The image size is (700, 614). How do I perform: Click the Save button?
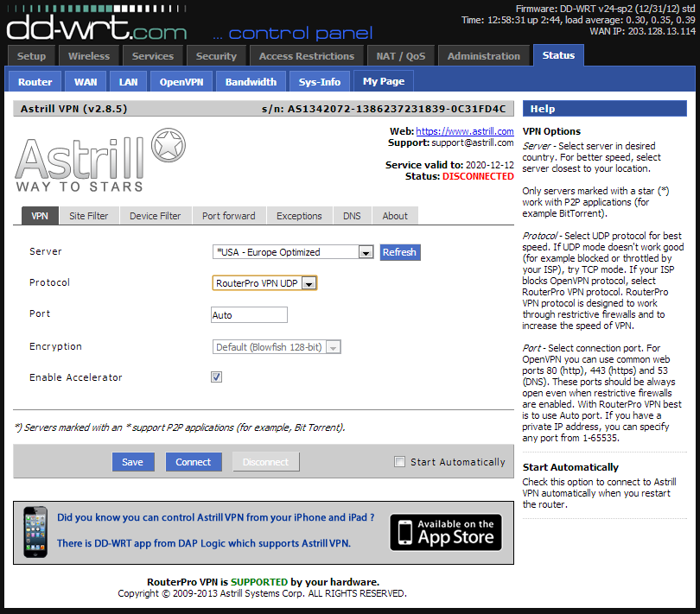[133, 462]
